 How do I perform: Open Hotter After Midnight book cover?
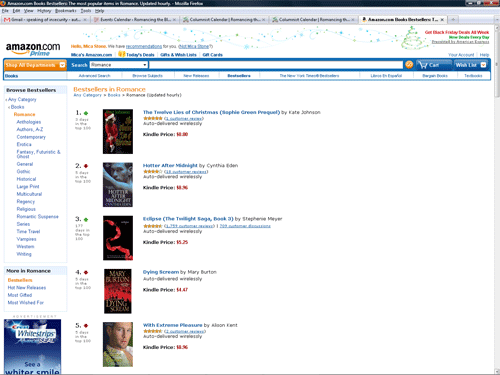pyautogui.click(x=118, y=185)
